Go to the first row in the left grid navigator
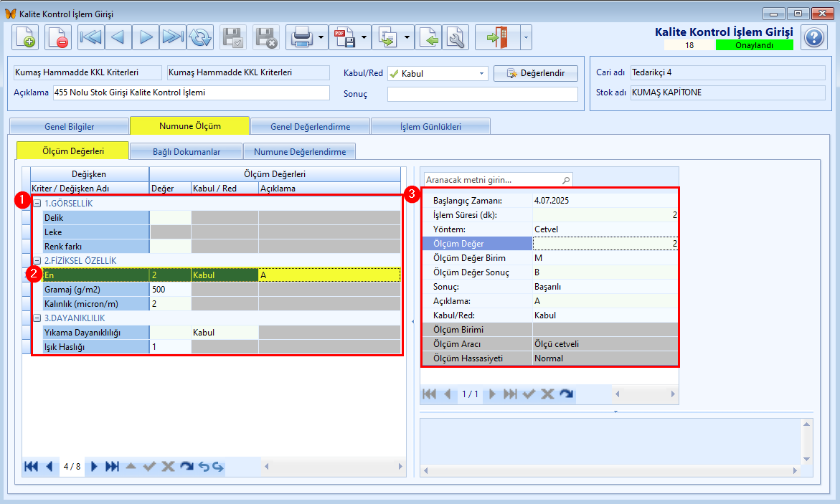840x504 pixels. [31, 467]
